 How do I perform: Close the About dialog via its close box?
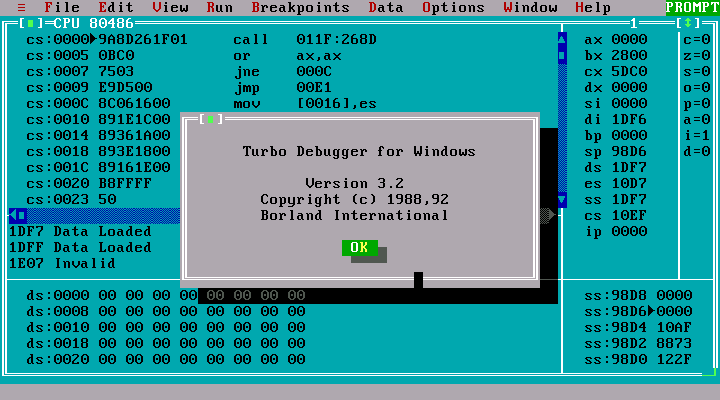point(210,119)
